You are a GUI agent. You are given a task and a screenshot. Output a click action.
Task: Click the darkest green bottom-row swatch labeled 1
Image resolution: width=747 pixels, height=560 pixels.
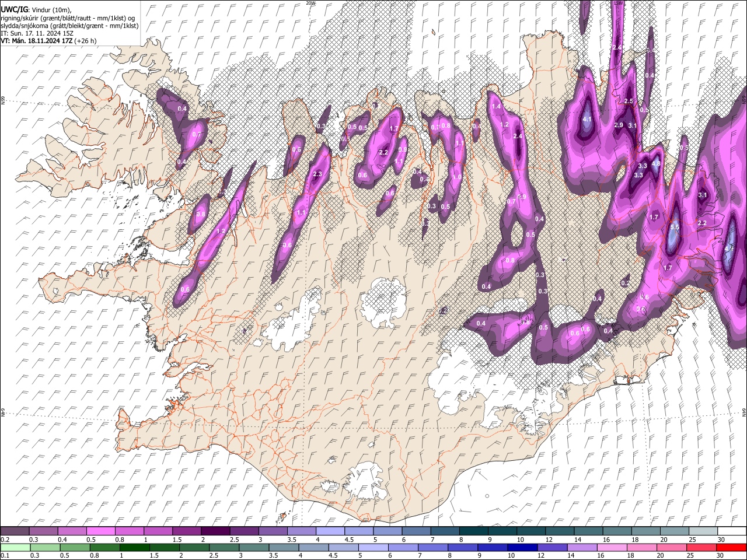135,547
